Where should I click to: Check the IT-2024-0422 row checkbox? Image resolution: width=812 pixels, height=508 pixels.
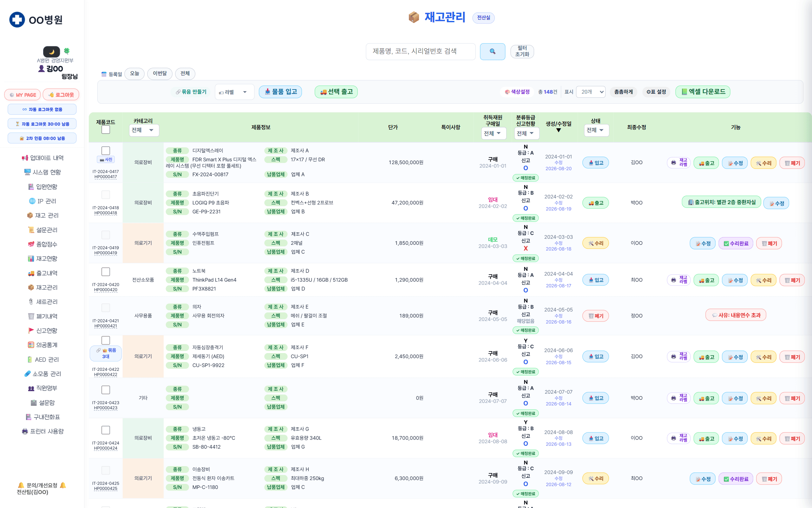click(106, 340)
